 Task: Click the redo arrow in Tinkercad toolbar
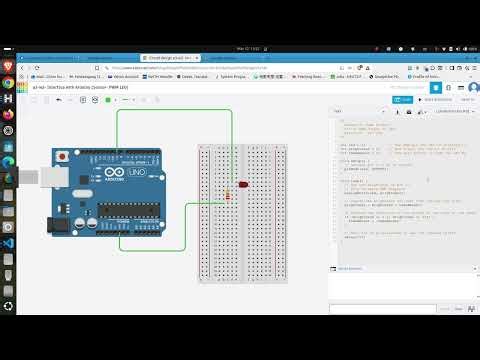(70, 100)
